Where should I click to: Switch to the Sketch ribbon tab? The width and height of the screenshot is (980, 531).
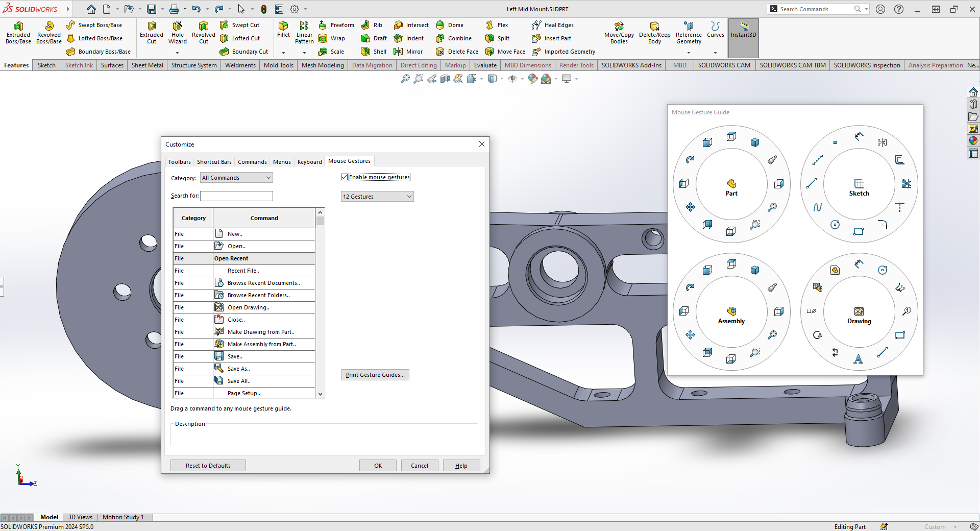[x=46, y=65]
